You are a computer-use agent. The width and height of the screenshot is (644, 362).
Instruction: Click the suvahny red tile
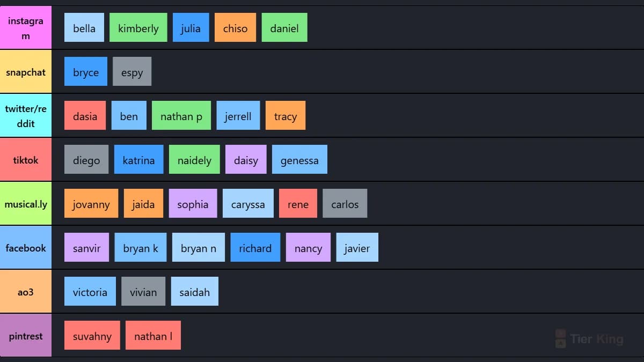tap(92, 336)
